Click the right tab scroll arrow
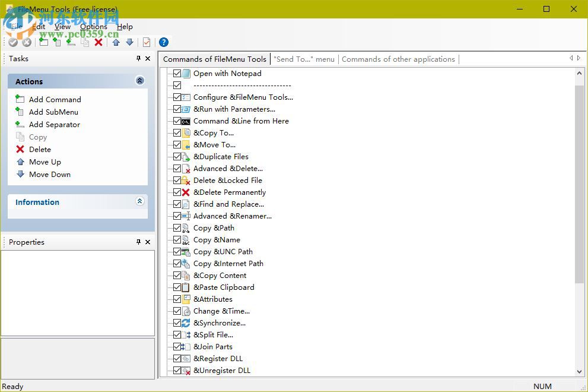This screenshot has height=392, width=588. 579,59
